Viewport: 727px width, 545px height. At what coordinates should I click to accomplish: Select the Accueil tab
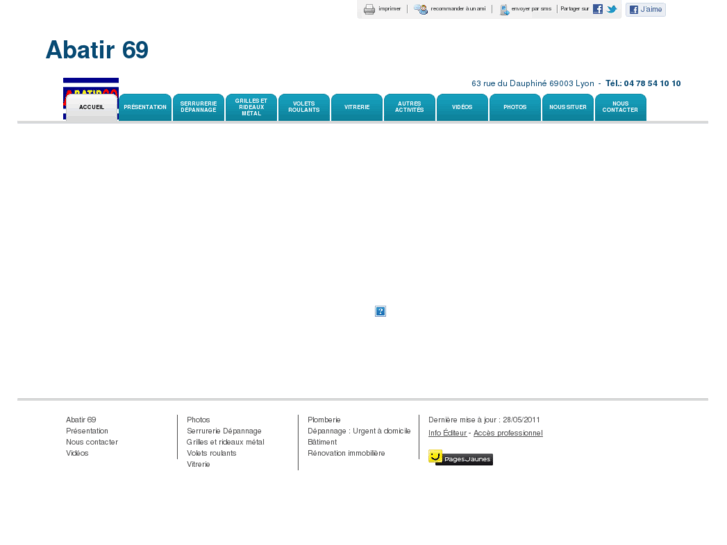[91, 108]
